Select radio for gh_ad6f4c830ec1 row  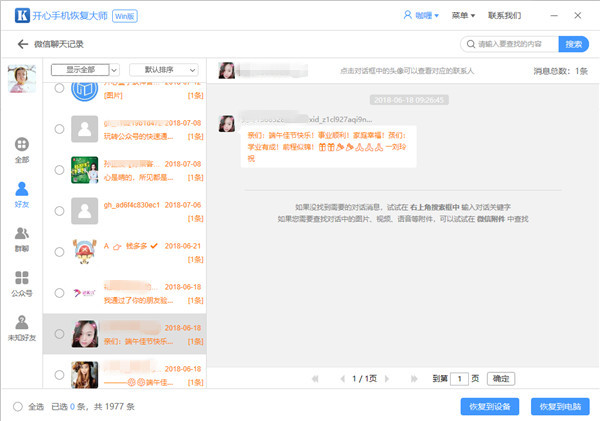59,211
